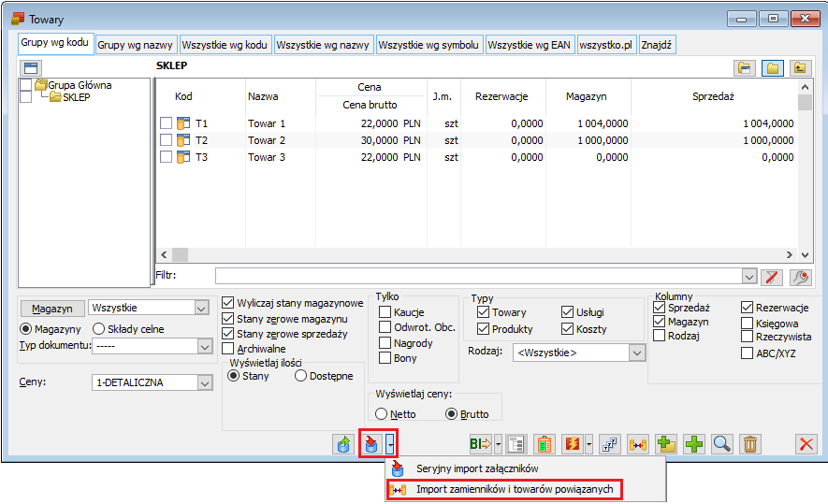
Task: Click the filter constructor wrench icon
Action: (x=801, y=277)
